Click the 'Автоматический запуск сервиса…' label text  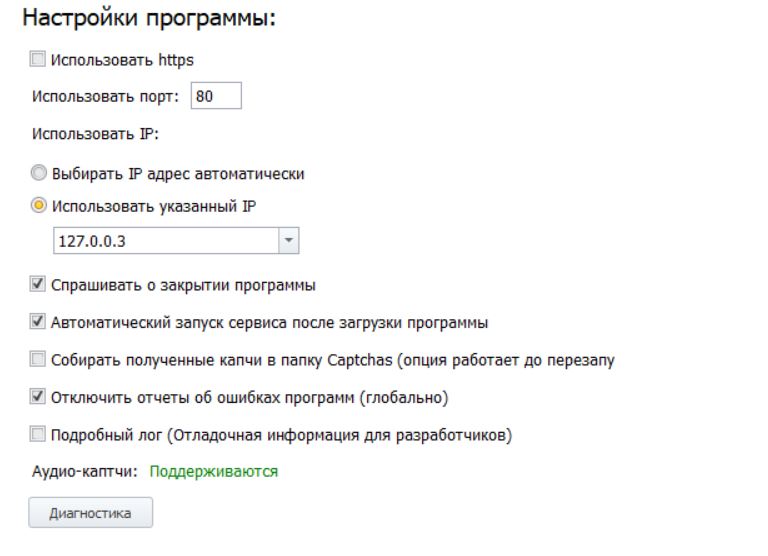coord(269,323)
